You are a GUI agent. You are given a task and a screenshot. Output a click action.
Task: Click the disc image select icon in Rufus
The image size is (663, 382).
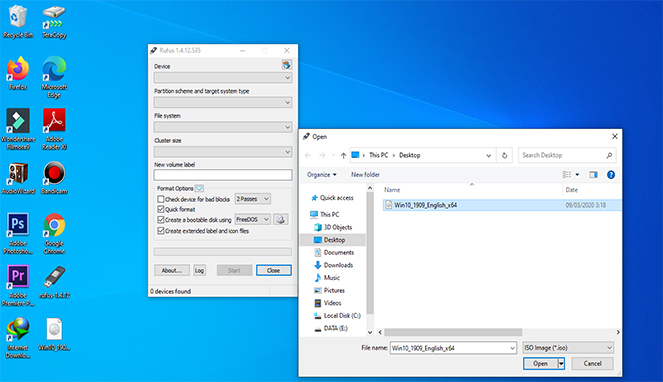[x=281, y=219]
